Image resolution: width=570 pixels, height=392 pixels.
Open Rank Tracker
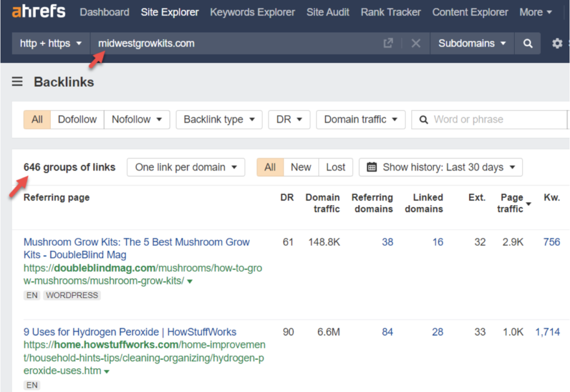[390, 12]
